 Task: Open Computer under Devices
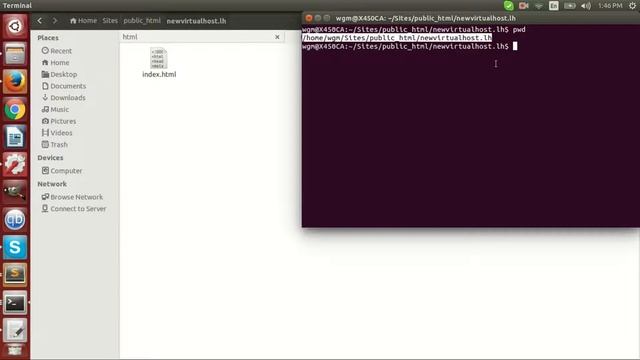(62, 171)
